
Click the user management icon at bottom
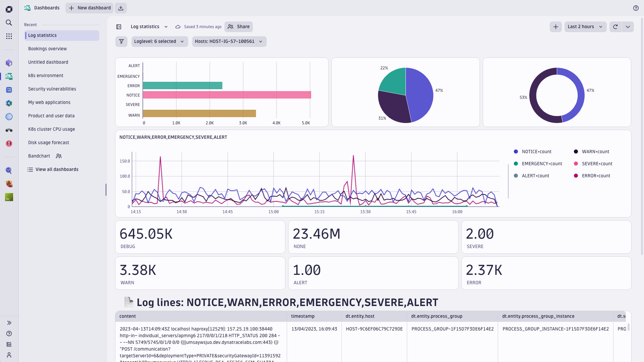9,355
